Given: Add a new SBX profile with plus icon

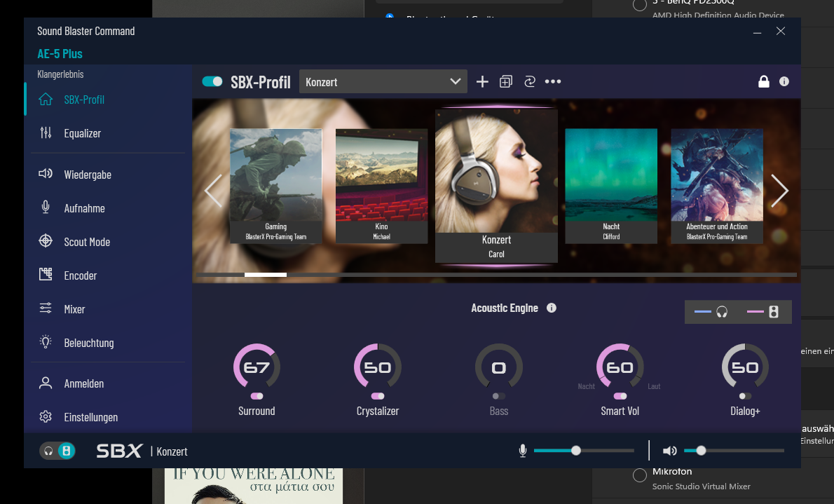Looking at the screenshot, I should point(482,81).
